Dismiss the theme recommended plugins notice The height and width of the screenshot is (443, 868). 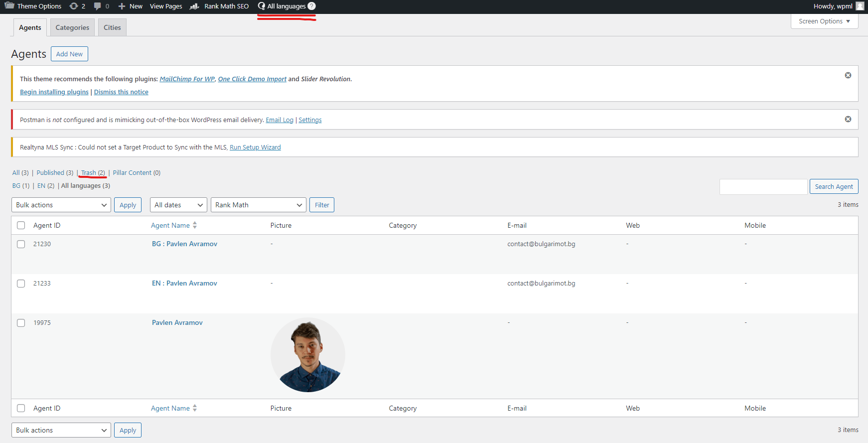(848, 75)
